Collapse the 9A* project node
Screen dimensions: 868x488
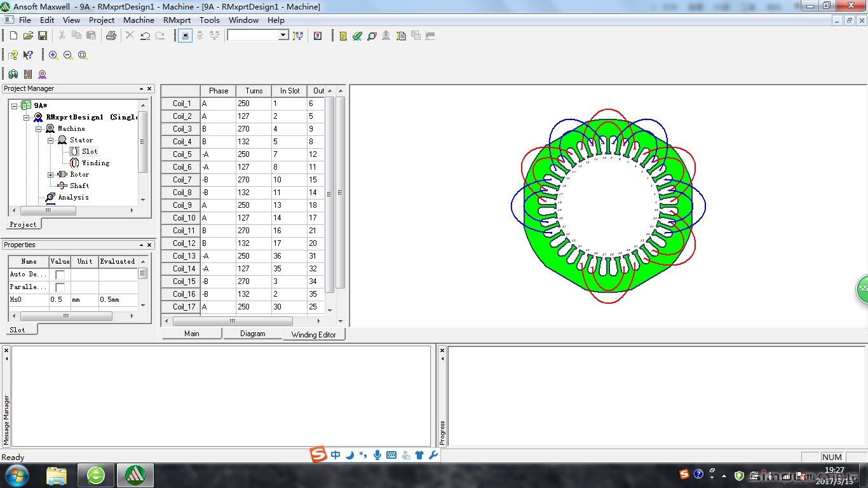[15, 105]
